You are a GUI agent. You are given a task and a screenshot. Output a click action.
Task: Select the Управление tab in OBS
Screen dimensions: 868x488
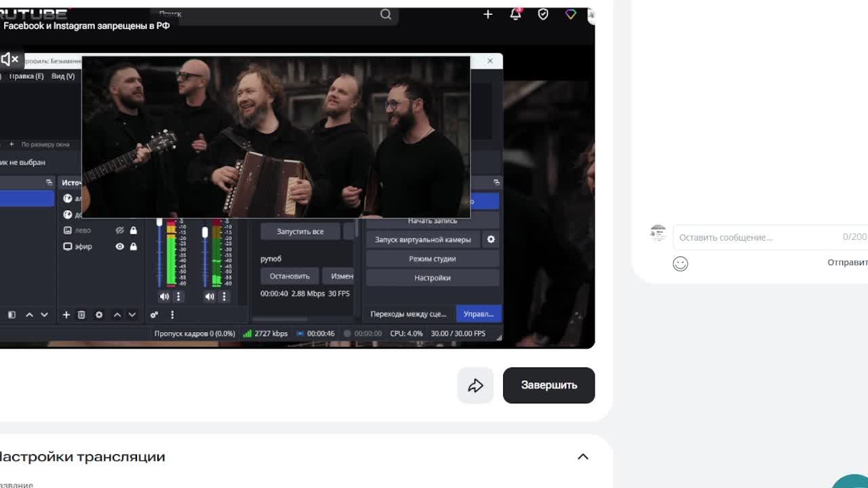(x=479, y=314)
